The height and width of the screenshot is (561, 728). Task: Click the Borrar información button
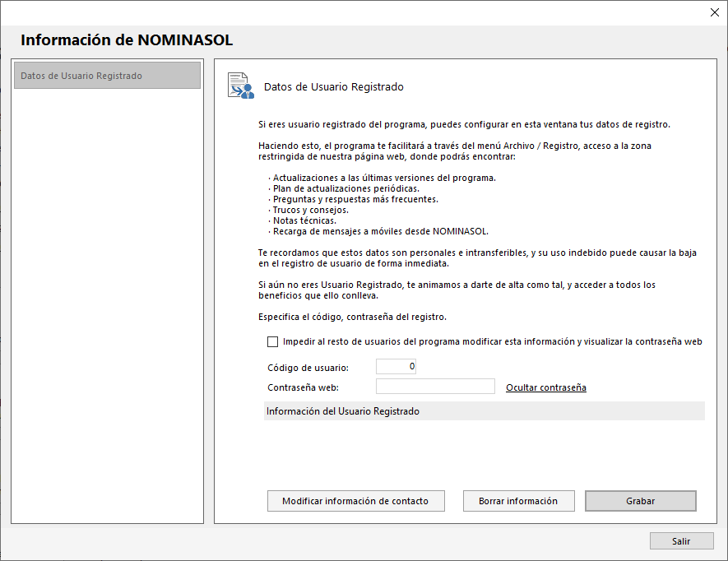pos(518,501)
